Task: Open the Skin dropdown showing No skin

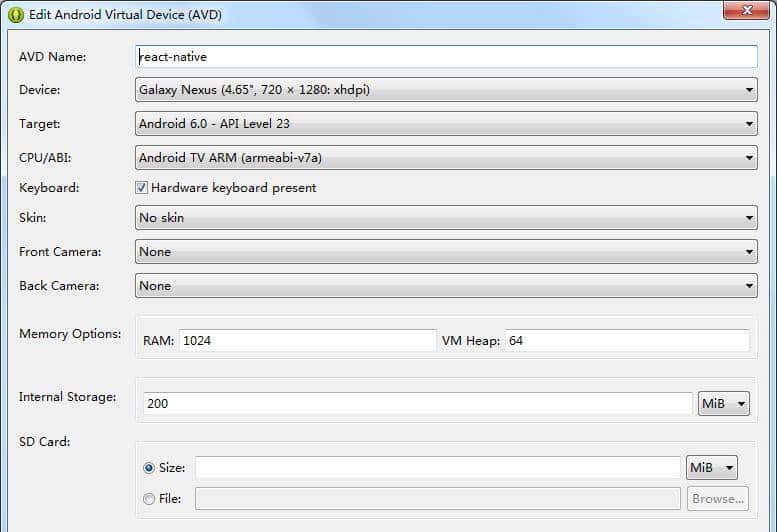Action: 446,217
